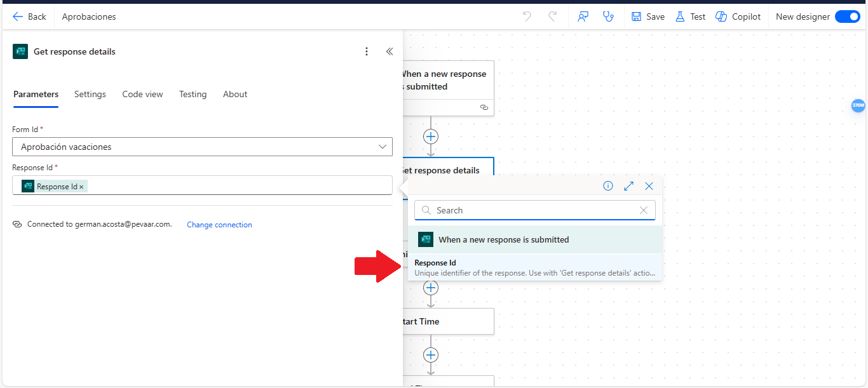Open Get response details more options menu

(367, 51)
